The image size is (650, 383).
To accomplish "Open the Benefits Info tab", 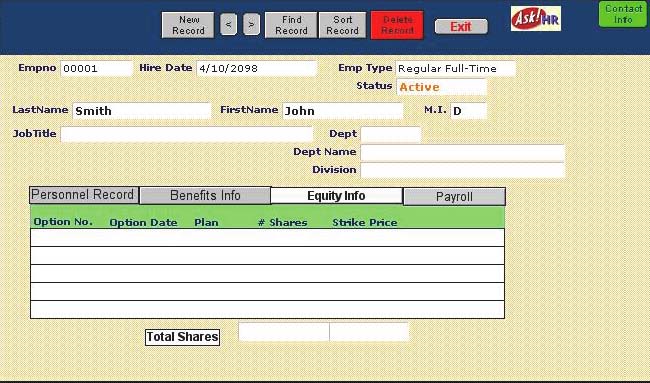I will coord(205,196).
